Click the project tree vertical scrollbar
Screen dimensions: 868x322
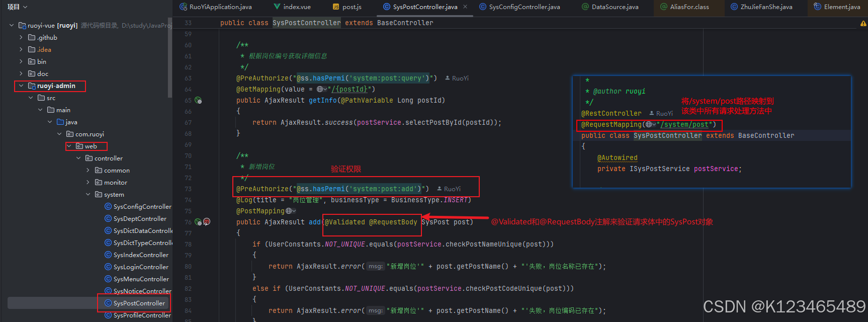[x=170, y=58]
